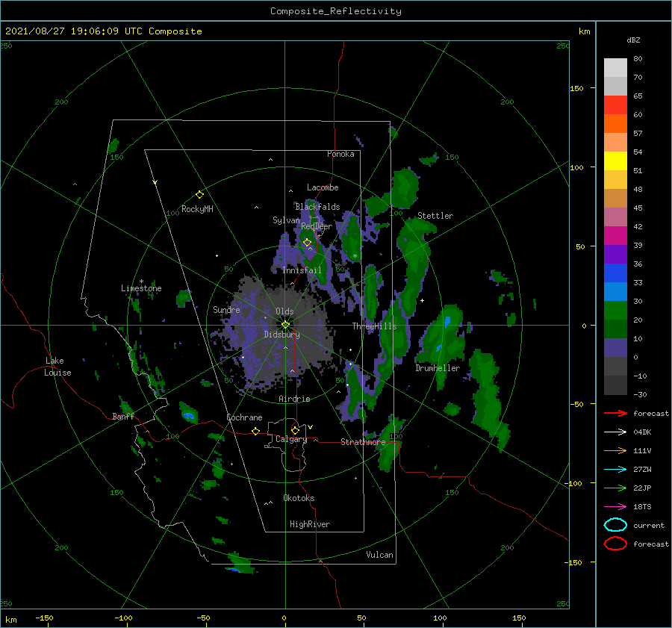Click the cyan 'current' ellipse icon
Image resolution: width=672 pixels, height=628 pixels.
pos(615,525)
